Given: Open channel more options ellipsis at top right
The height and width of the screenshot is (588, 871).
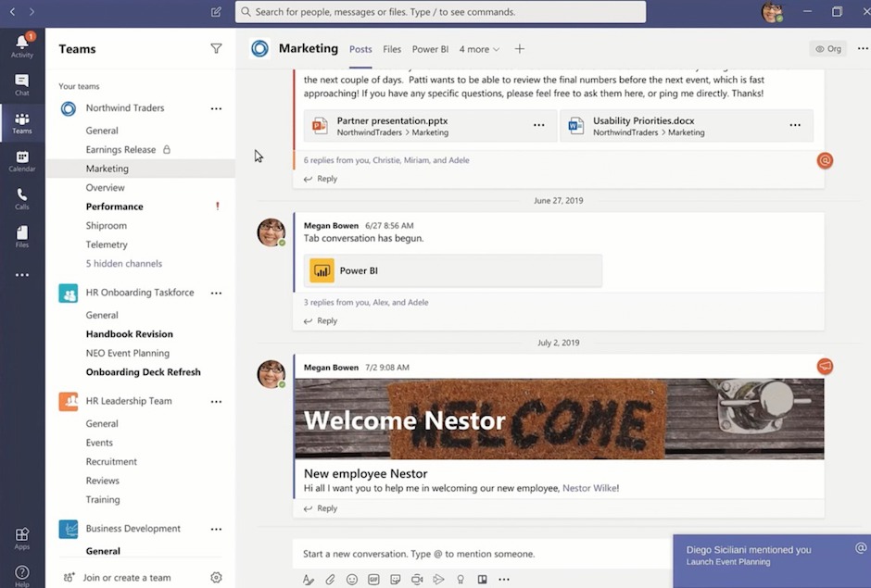Looking at the screenshot, I should coord(863,49).
